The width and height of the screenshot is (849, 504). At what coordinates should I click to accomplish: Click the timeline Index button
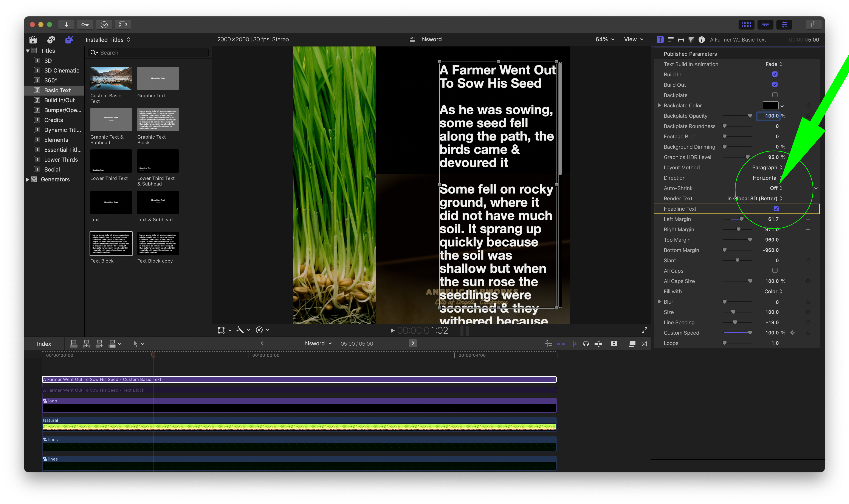(44, 344)
